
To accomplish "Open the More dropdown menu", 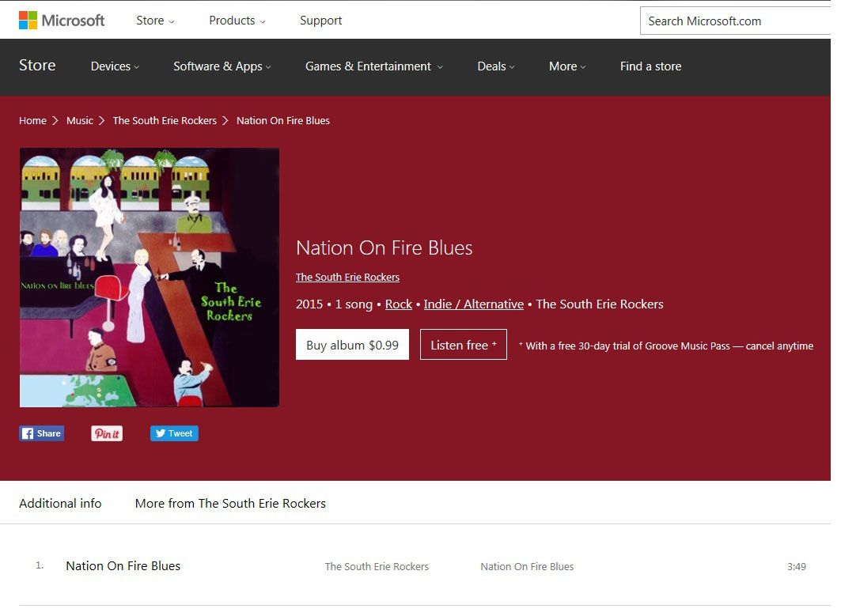I will (567, 66).
